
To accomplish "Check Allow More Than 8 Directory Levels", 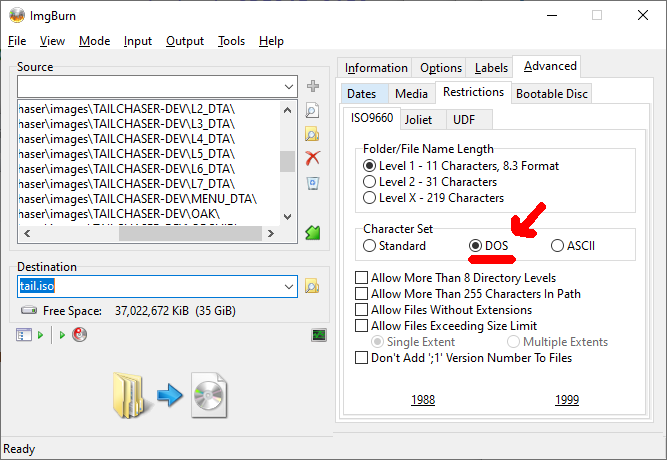I will 362,278.
